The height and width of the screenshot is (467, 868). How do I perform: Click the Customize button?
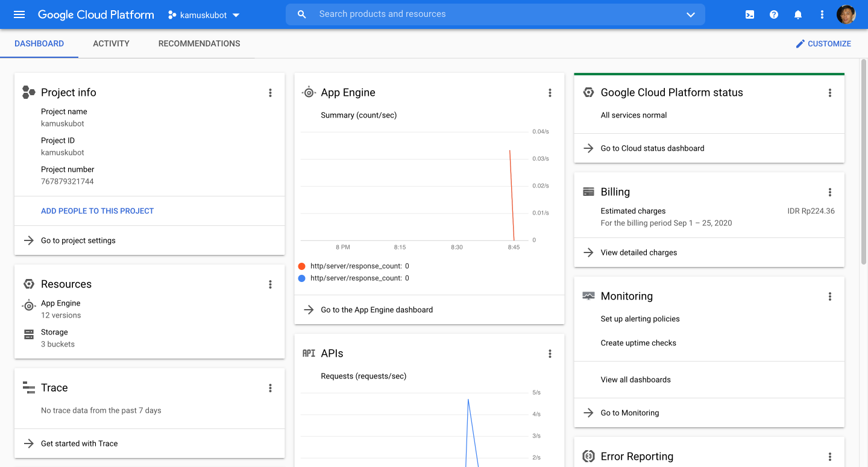(x=823, y=43)
